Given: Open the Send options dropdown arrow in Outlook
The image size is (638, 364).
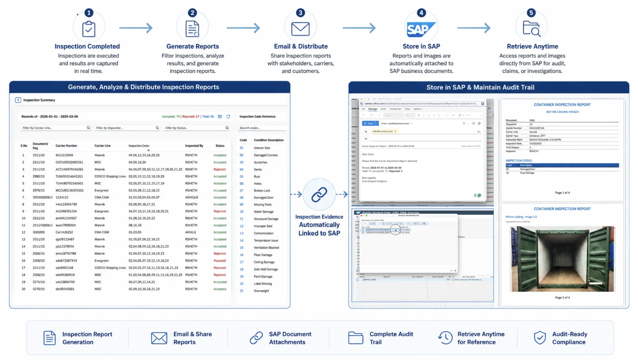Looking at the screenshot, I should click(377, 124).
